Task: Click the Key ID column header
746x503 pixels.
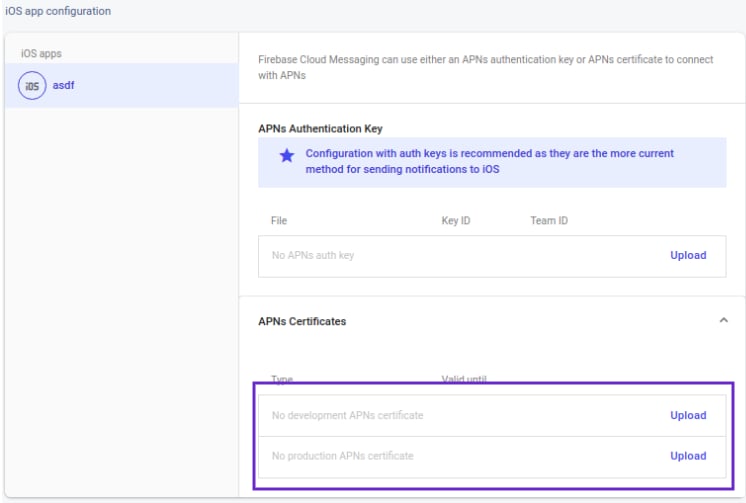Action: coord(456,220)
